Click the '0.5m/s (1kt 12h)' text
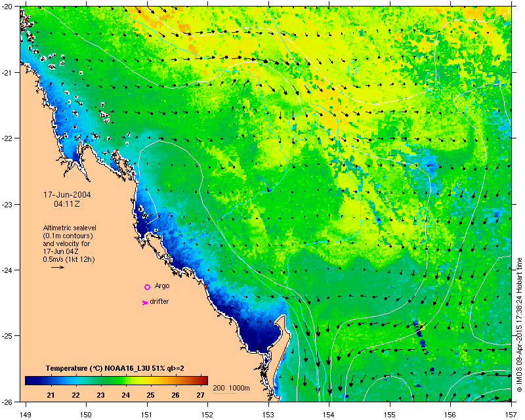The height and width of the screenshot is (420, 525). [69, 259]
